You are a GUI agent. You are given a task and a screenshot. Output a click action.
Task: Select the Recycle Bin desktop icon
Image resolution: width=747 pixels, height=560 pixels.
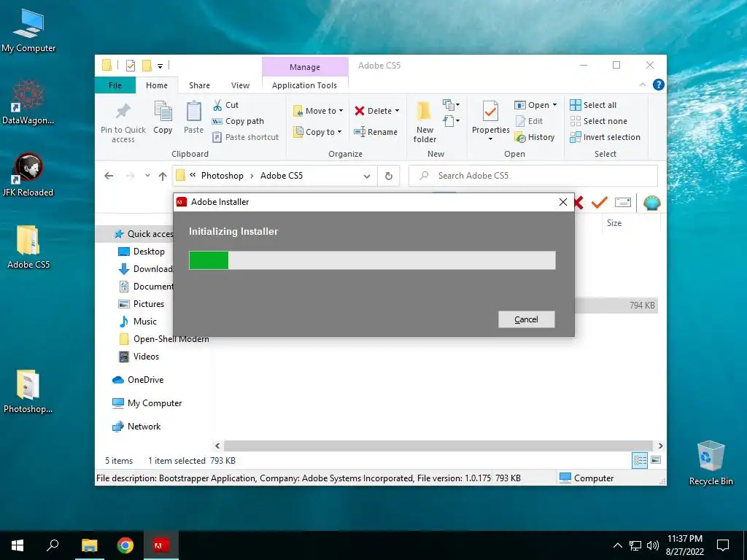point(711,463)
